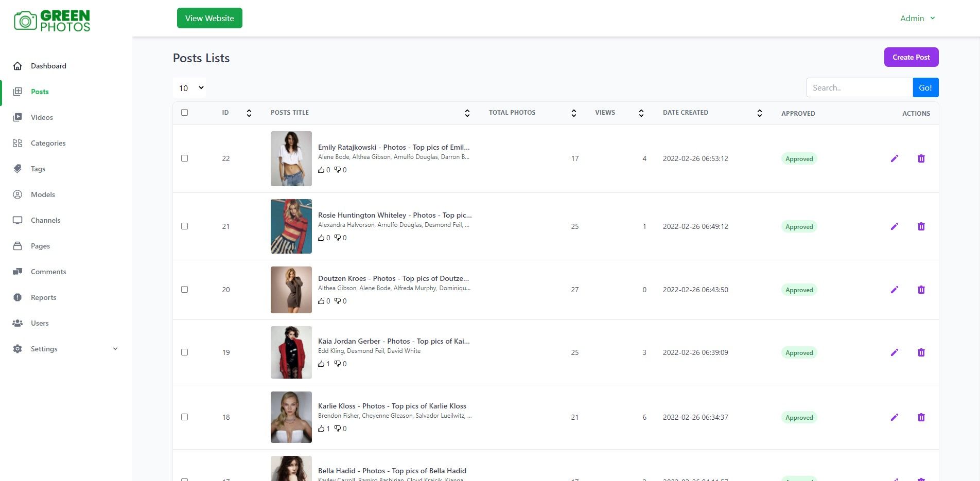
Task: Click thumbs-up icon on Kaia Jordan Gerber post
Action: click(x=321, y=364)
